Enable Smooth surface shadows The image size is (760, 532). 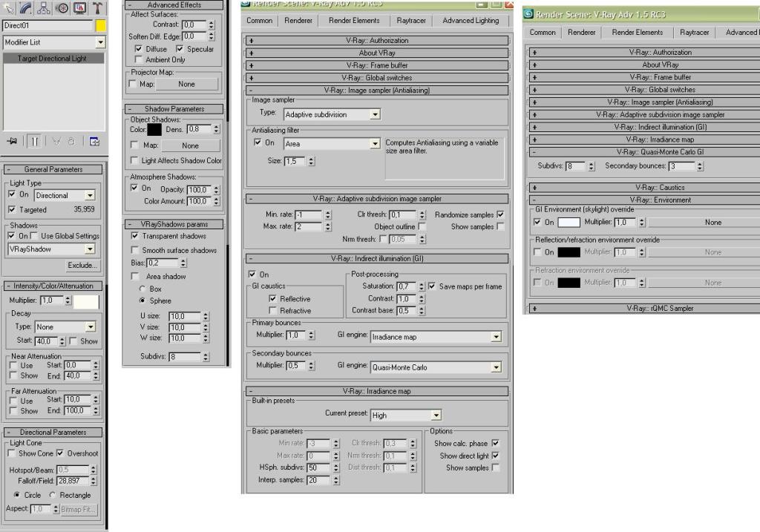coord(135,250)
